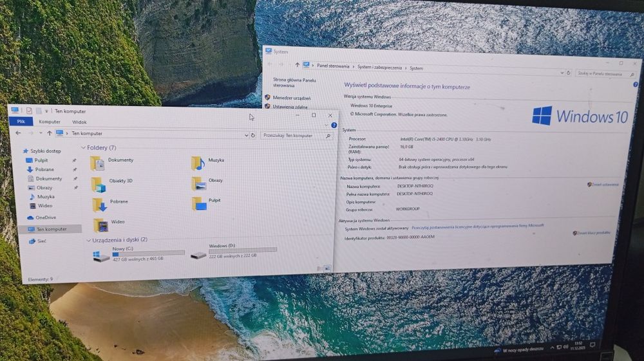The width and height of the screenshot is (644, 361).
Task: Click the properties icon in Explorer title bar
Action: pos(29,111)
